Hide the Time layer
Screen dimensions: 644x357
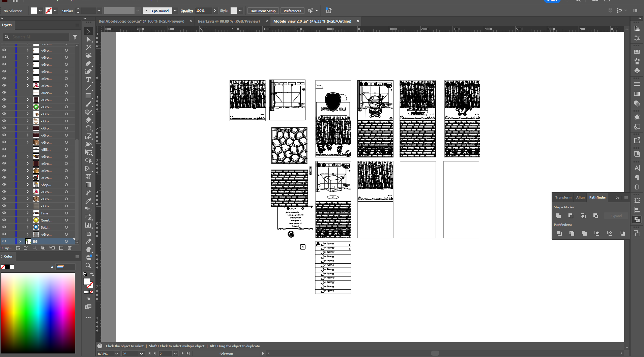pos(4,213)
